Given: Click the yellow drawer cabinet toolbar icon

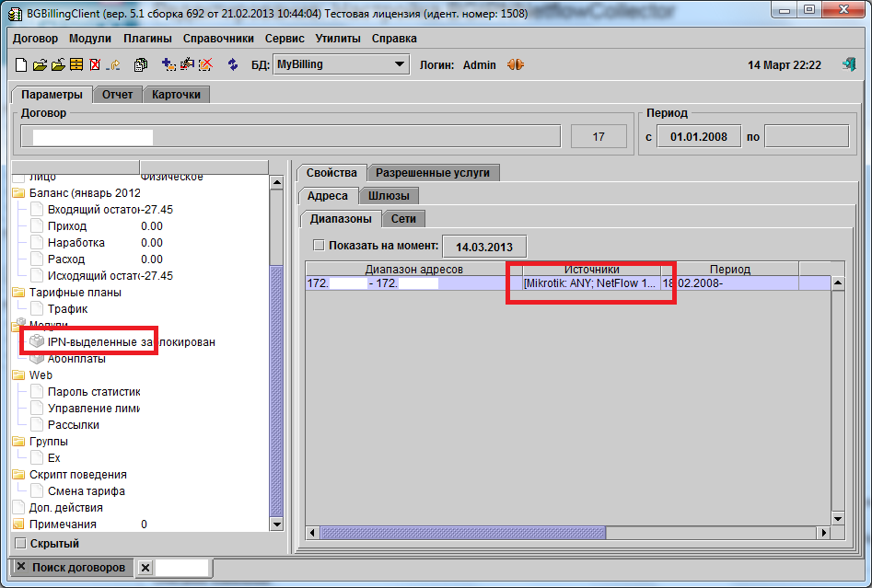Looking at the screenshot, I should [x=76, y=65].
